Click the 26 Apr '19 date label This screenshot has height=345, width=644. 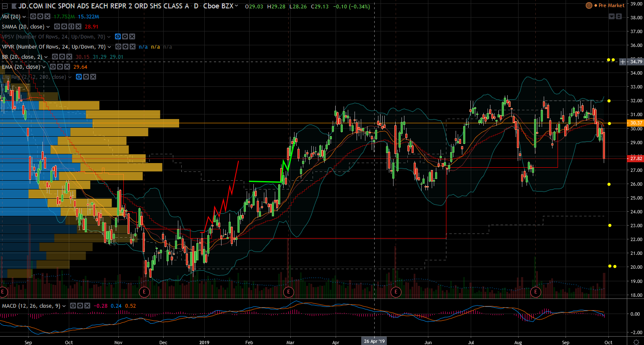[374, 341]
